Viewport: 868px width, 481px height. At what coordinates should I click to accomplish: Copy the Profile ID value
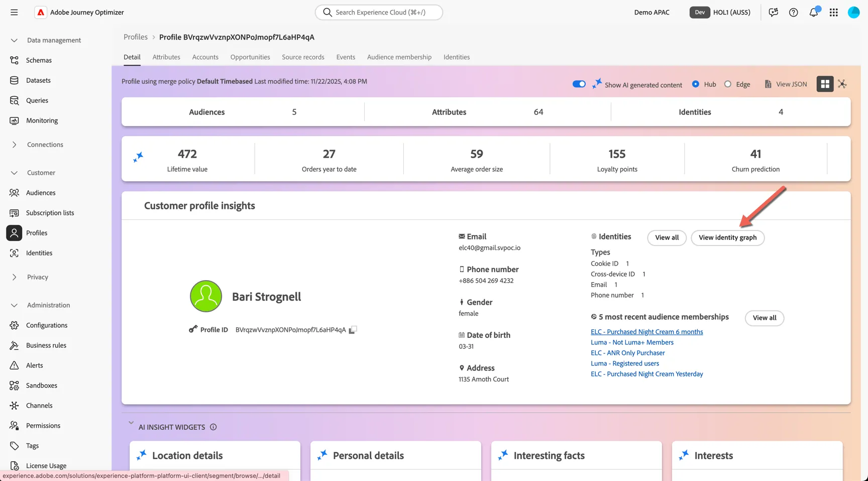[353, 330]
